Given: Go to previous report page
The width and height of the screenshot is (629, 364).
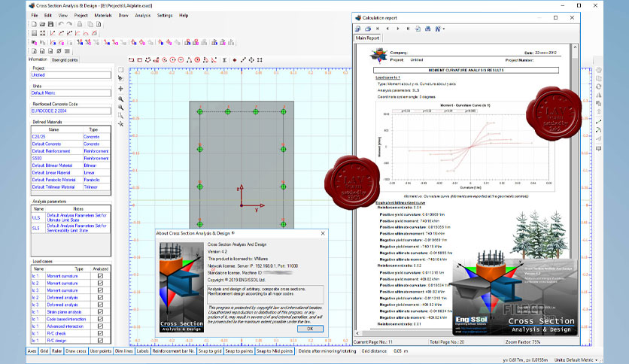Looking at the screenshot, I should pos(387,29).
